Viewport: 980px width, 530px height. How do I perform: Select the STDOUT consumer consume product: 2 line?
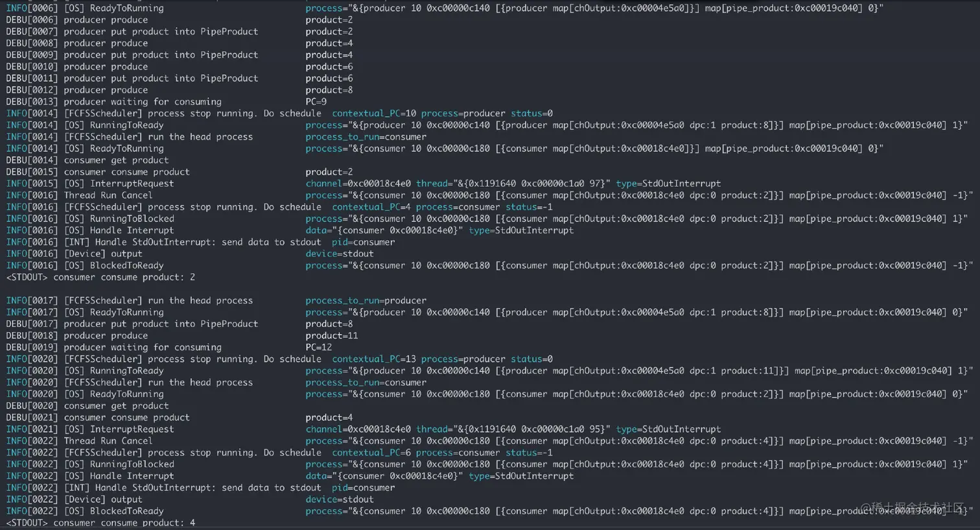tap(100, 276)
